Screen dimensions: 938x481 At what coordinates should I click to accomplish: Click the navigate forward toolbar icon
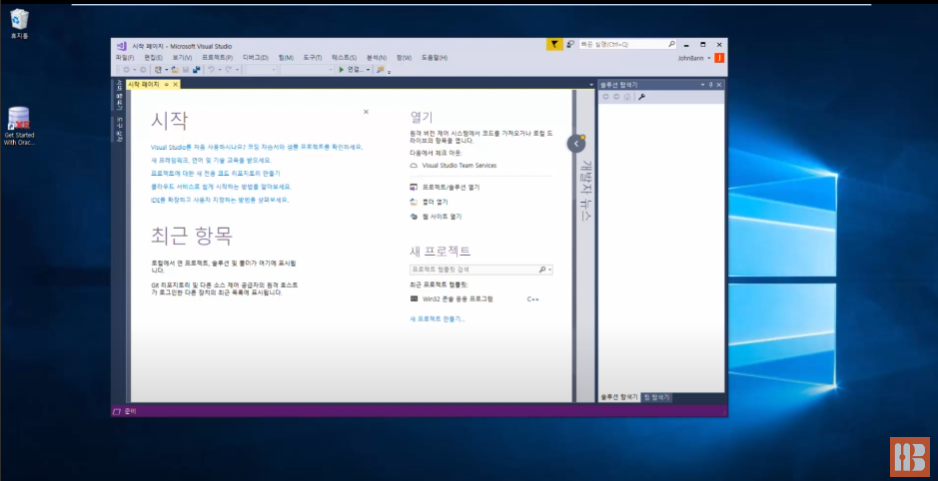coord(143,69)
